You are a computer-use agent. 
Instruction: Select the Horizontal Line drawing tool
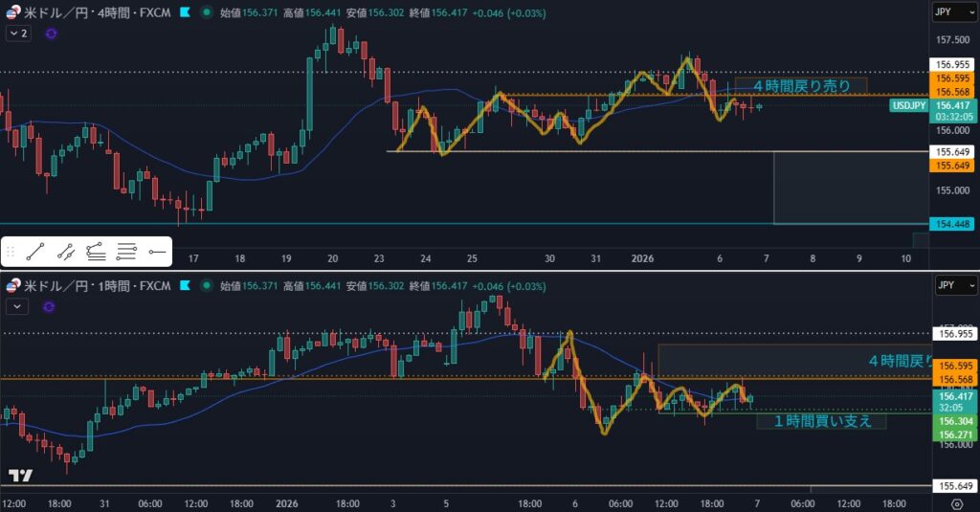point(157,253)
